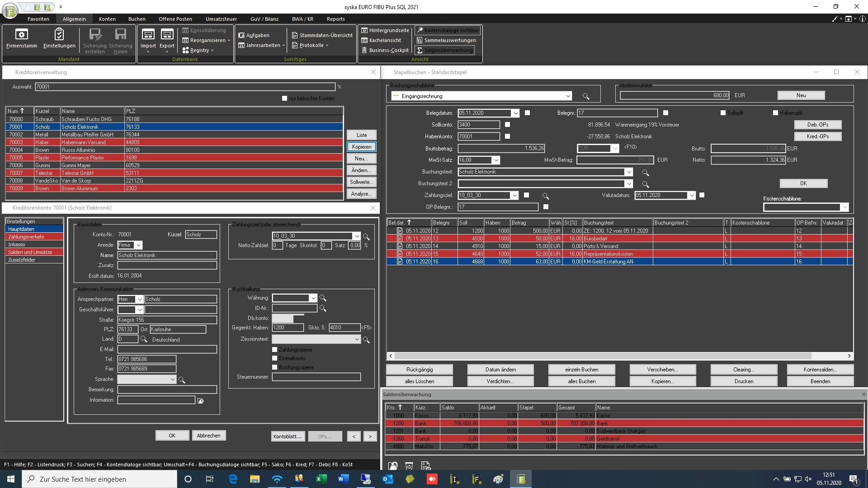Click the 'alles Buchen' button

(581, 381)
